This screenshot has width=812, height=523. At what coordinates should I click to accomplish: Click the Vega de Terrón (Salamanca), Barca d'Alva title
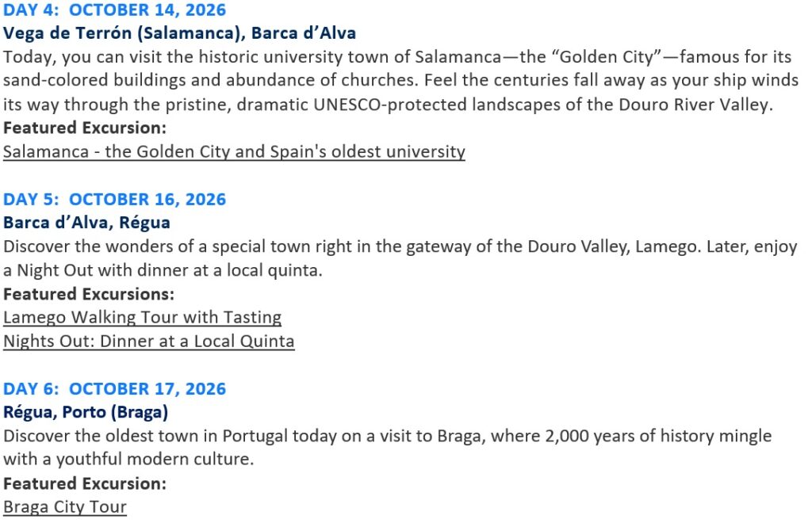pos(180,33)
